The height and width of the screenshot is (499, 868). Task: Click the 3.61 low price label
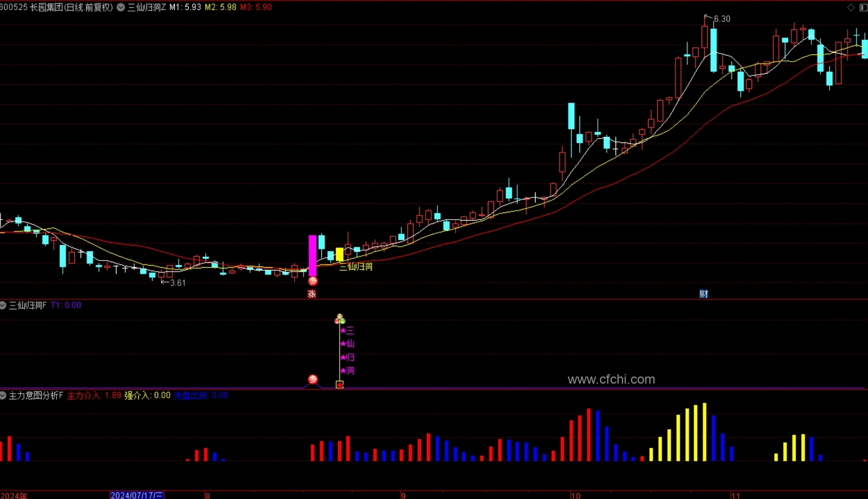[x=178, y=283]
